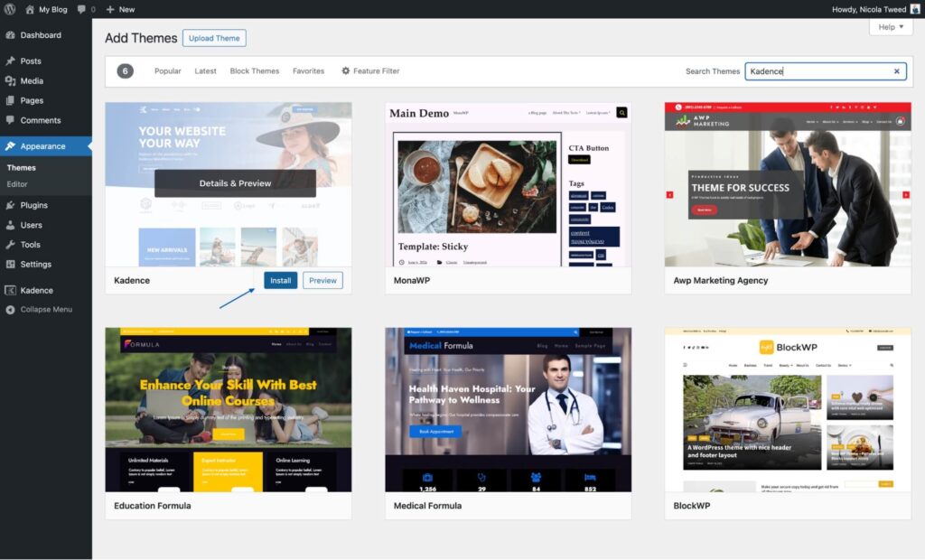Expand the Help dropdown tab

[891, 27]
